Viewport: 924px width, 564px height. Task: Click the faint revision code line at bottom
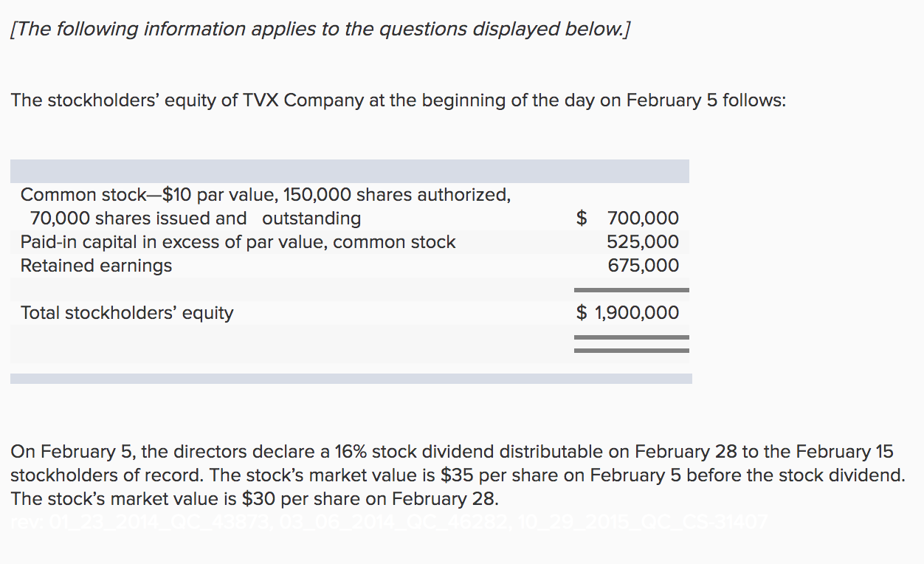pyautogui.click(x=390, y=523)
